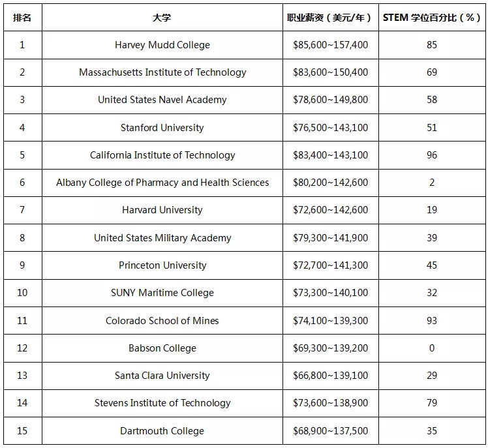Click the 大学 column header
This screenshot has height=448, width=488.
[162, 18]
